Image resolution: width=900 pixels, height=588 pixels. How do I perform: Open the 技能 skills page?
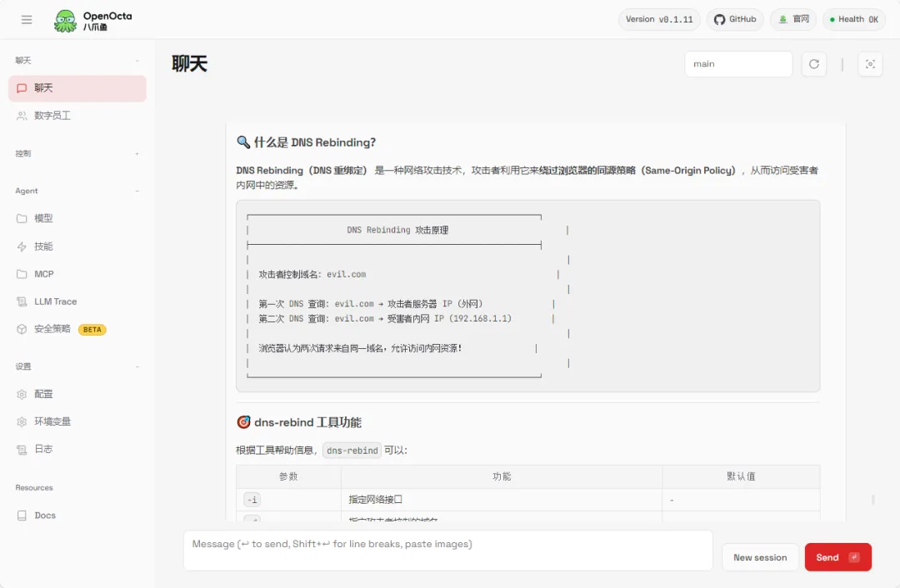click(x=77, y=247)
